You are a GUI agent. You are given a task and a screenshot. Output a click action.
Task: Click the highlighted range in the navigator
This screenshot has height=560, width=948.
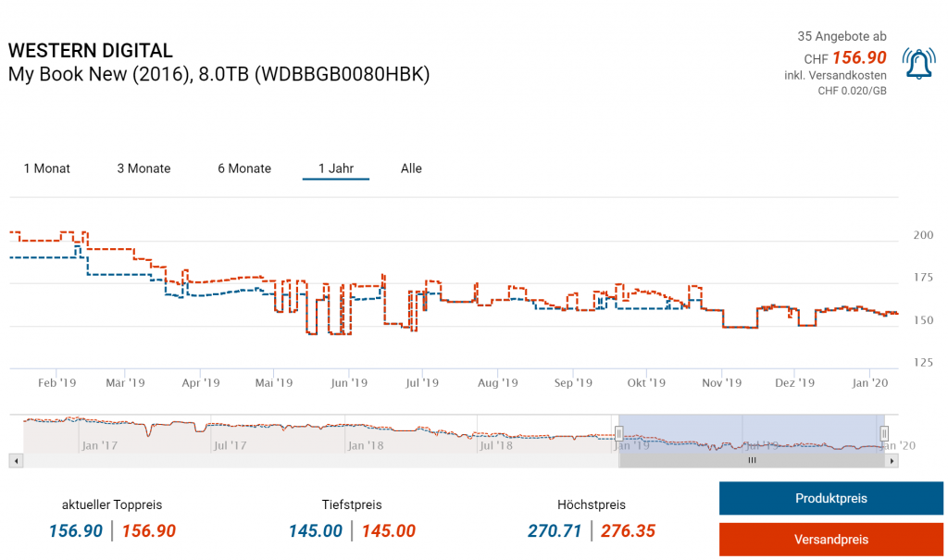click(752, 433)
